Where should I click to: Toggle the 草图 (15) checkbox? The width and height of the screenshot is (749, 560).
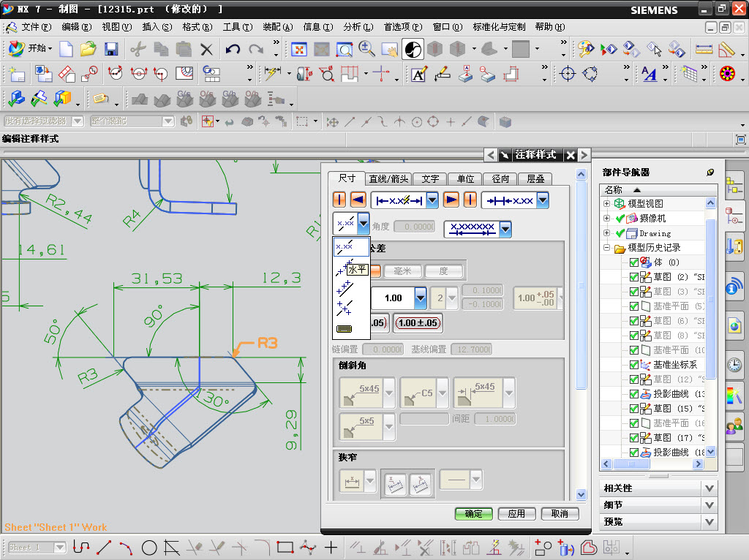[x=634, y=409]
